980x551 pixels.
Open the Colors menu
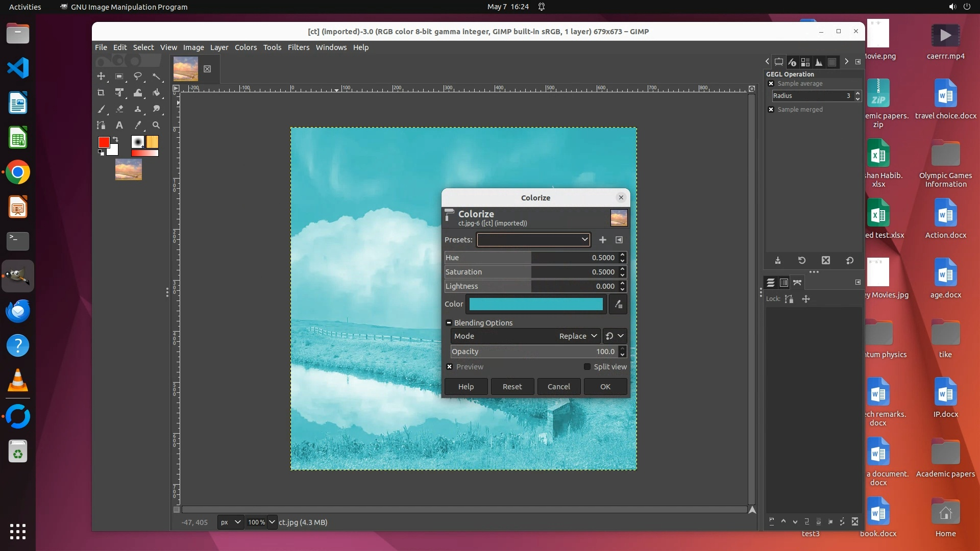246,47
